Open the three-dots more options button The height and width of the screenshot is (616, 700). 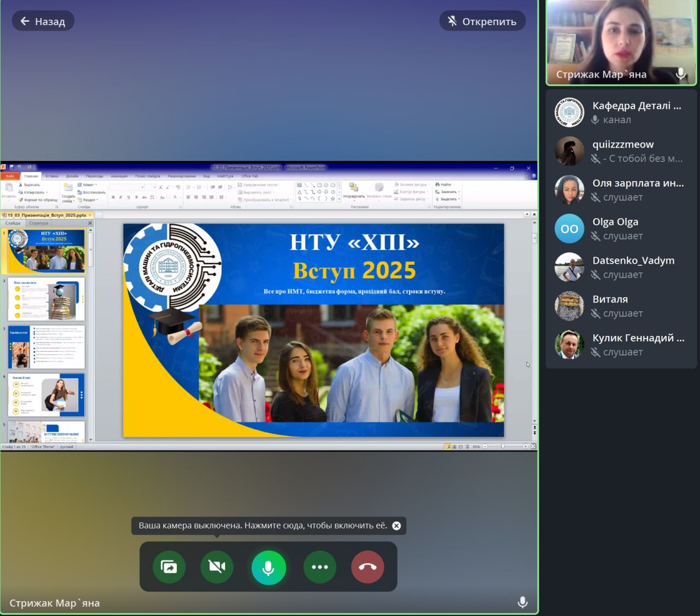(x=320, y=567)
